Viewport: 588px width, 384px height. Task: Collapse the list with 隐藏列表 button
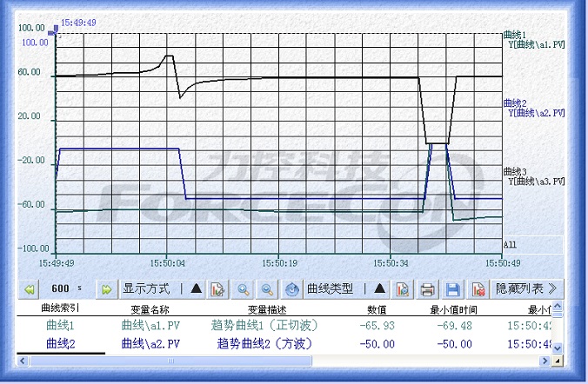point(525,288)
